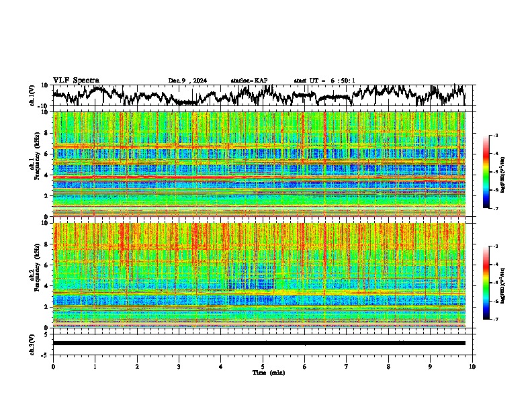
Task: Click time axis tick label "2"
Action: (x=137, y=367)
